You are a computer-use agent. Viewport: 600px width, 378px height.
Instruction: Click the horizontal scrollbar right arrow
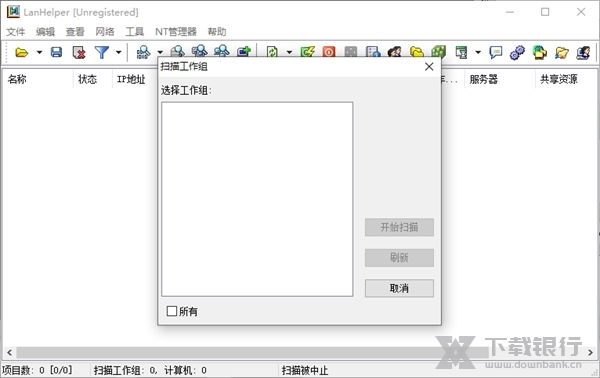(x=590, y=352)
